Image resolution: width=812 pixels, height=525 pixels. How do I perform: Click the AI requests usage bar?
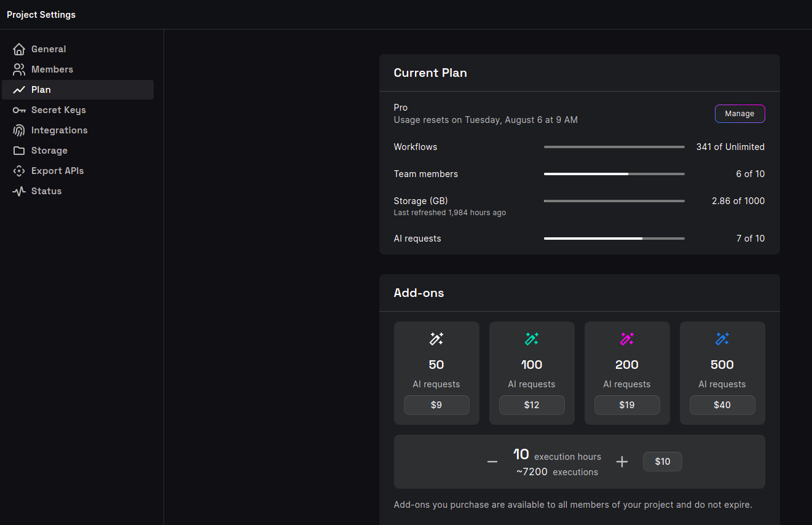click(614, 239)
